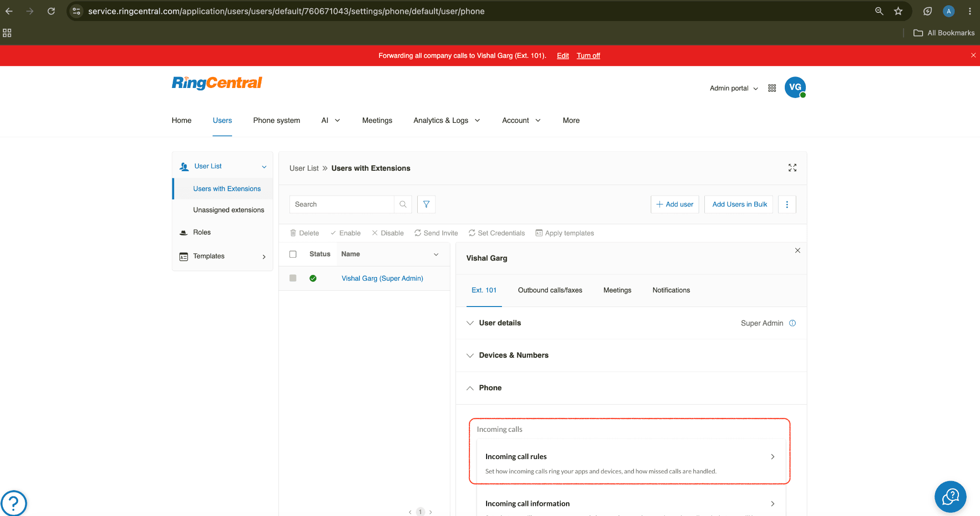Click the RingCentral logo
The image size is (980, 516).
pos(217,83)
